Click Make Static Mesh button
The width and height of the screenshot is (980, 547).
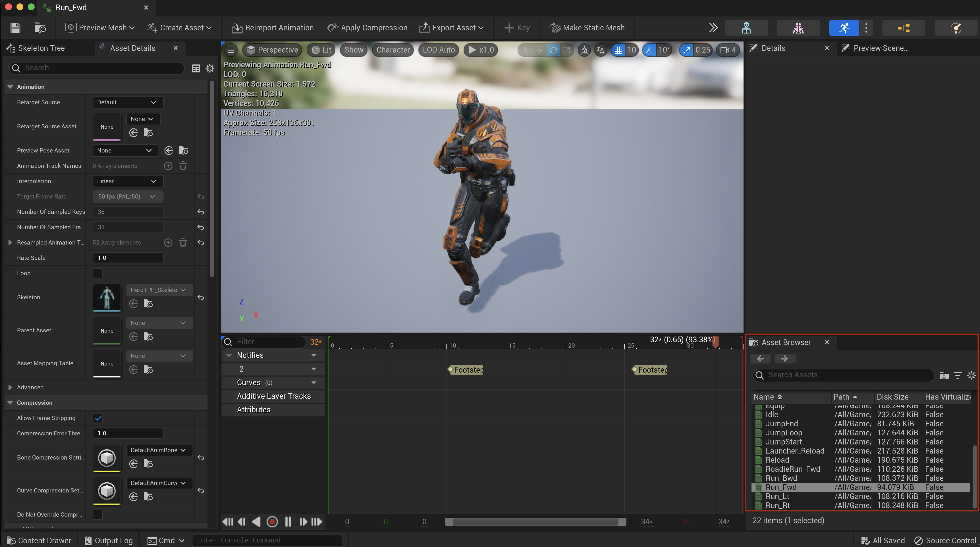point(587,28)
